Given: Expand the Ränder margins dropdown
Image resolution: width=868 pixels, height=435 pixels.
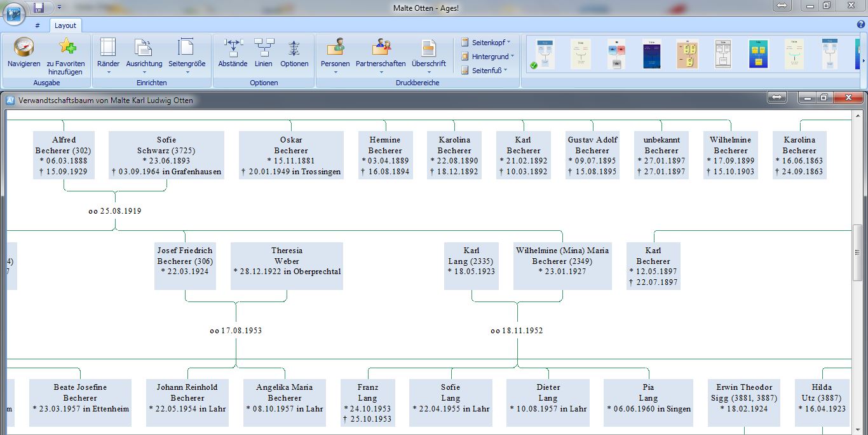Looking at the screenshot, I should click(x=108, y=72).
